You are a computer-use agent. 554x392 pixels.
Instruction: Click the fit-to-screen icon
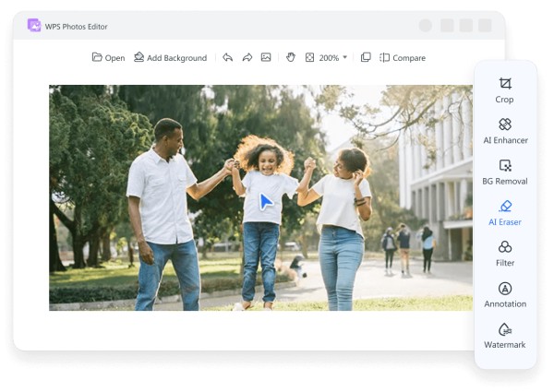pyautogui.click(x=309, y=57)
